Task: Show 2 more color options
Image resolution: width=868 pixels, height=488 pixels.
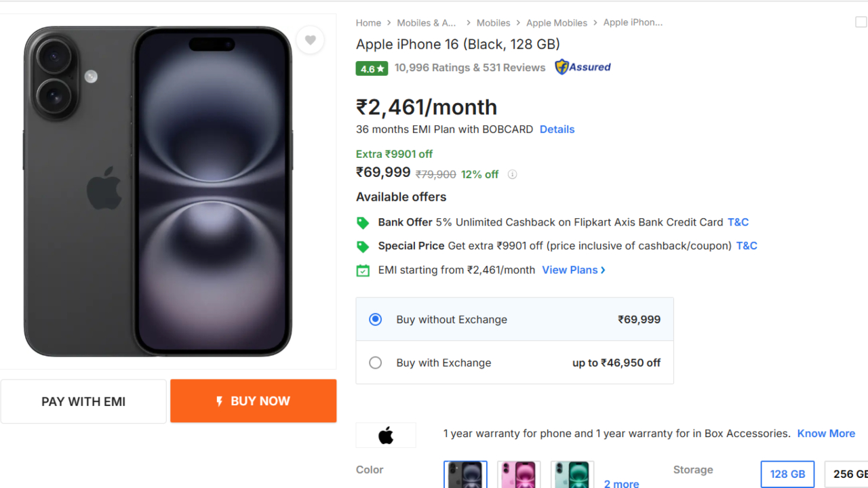Action: pyautogui.click(x=621, y=483)
